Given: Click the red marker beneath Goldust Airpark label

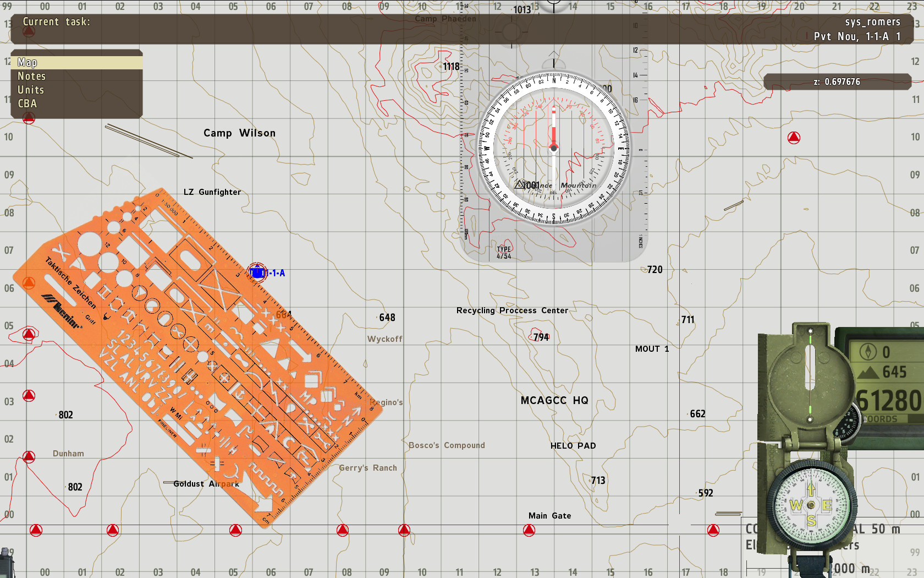Looking at the screenshot, I should coord(235,530).
